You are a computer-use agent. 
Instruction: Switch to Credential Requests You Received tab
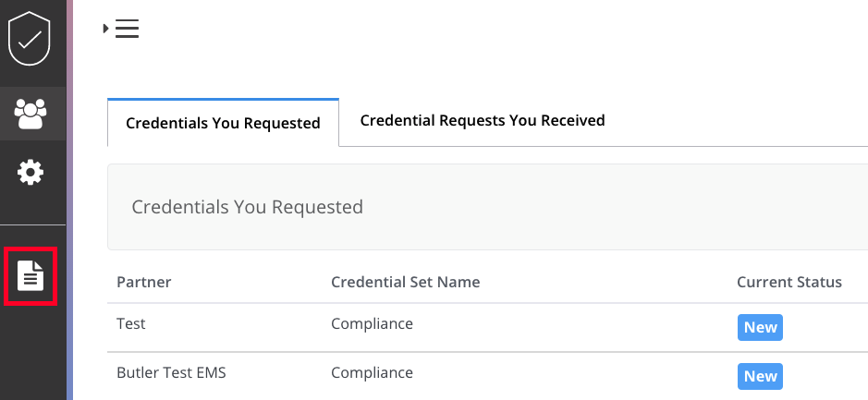point(483,120)
